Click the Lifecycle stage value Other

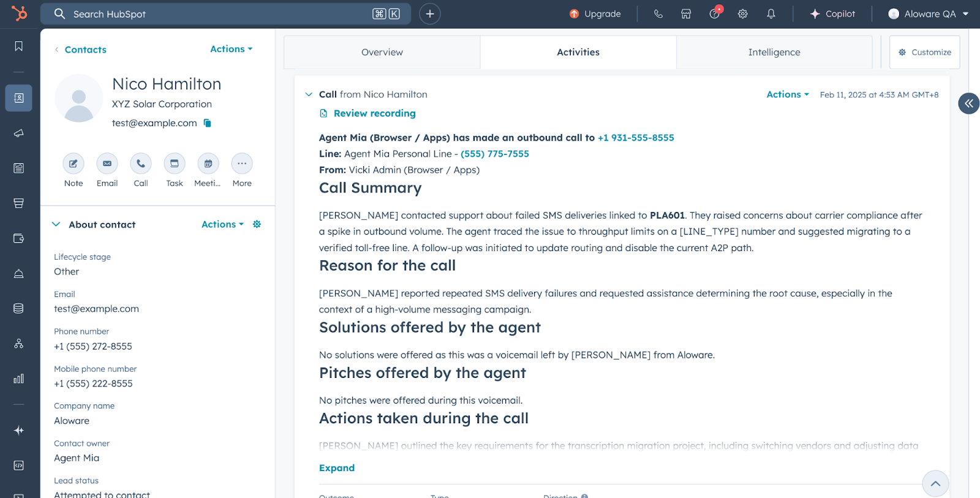coord(67,271)
